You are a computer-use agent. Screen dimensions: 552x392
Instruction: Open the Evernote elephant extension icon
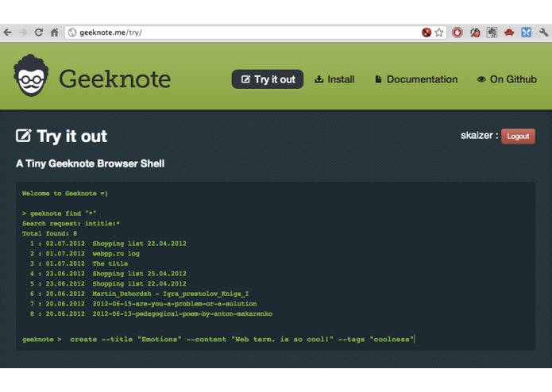492,33
